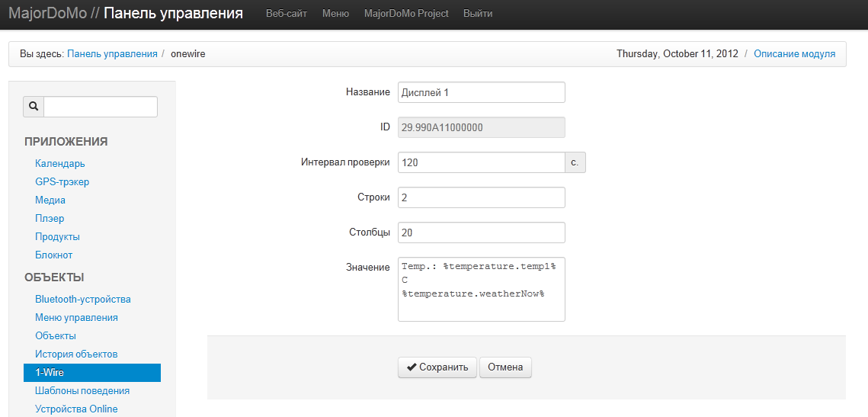
Task: Focus the Название text field
Action: coord(481,92)
